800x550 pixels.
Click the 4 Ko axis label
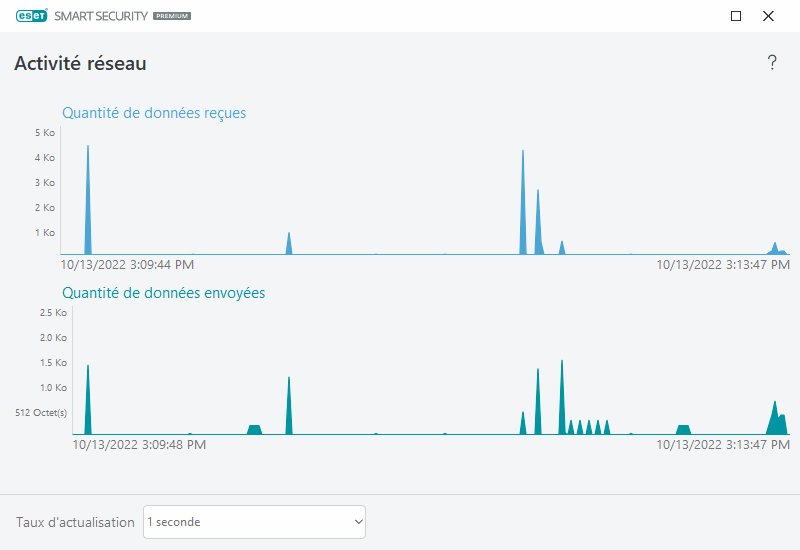tap(45, 158)
